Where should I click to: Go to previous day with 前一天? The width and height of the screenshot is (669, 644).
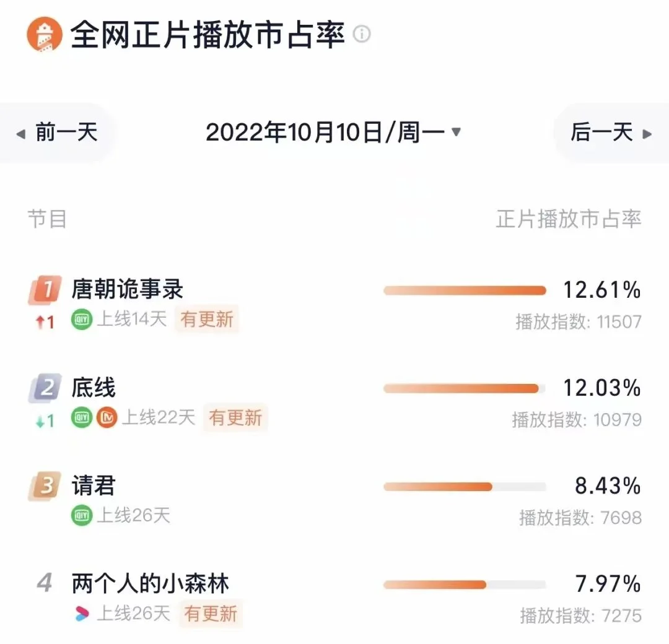pyautogui.click(x=57, y=133)
